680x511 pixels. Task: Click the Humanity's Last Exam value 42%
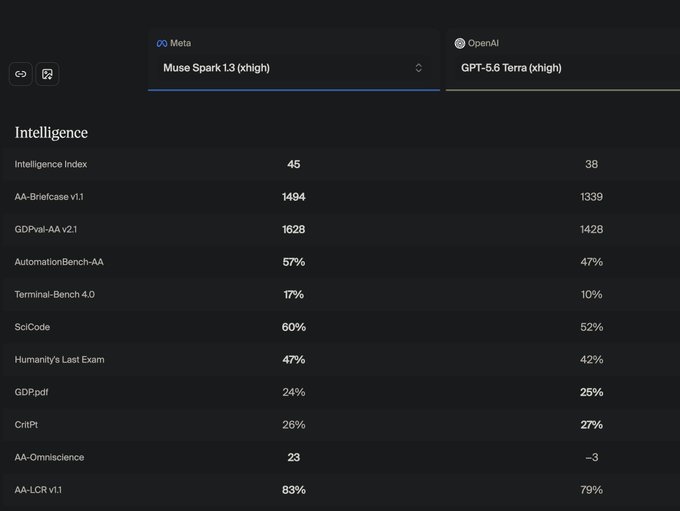click(592, 360)
